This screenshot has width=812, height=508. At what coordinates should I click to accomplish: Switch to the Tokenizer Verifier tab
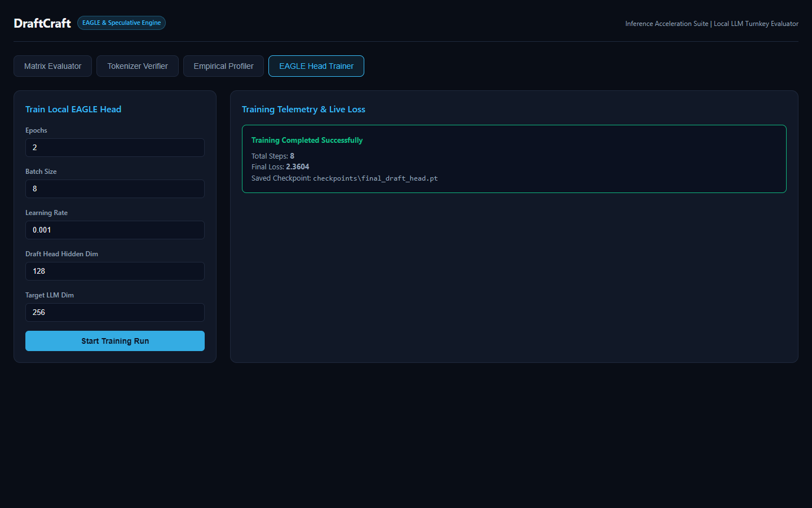(x=138, y=66)
